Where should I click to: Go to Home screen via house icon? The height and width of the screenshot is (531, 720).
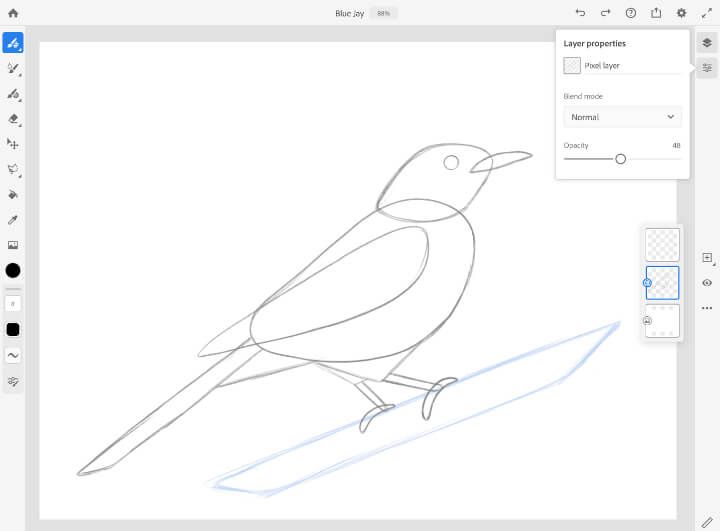(13, 13)
